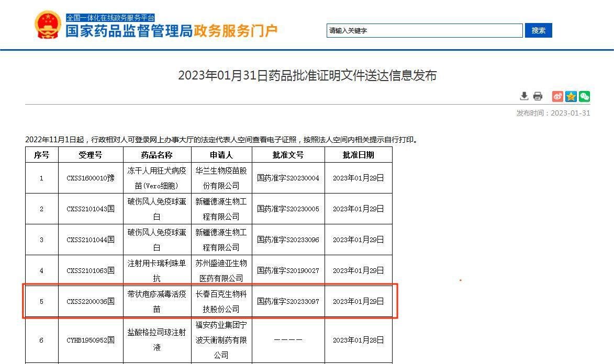This screenshot has height=364, width=614.
Task: Select approval number 国药准字S20230005
Action: point(288,209)
